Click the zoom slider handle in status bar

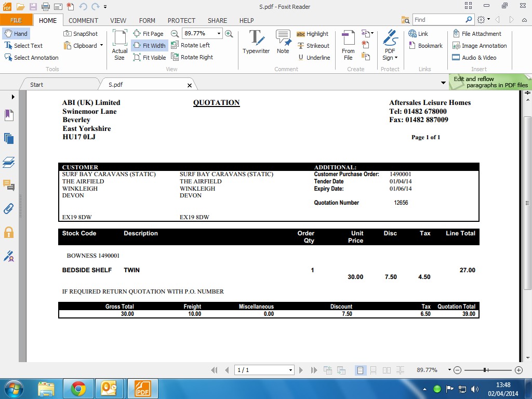pyautogui.click(x=486, y=370)
